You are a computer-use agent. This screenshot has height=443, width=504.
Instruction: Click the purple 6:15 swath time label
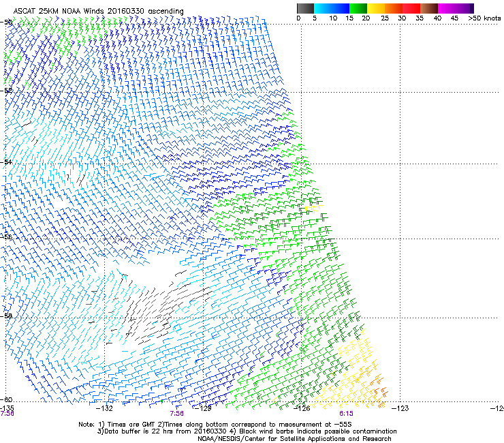(x=346, y=414)
